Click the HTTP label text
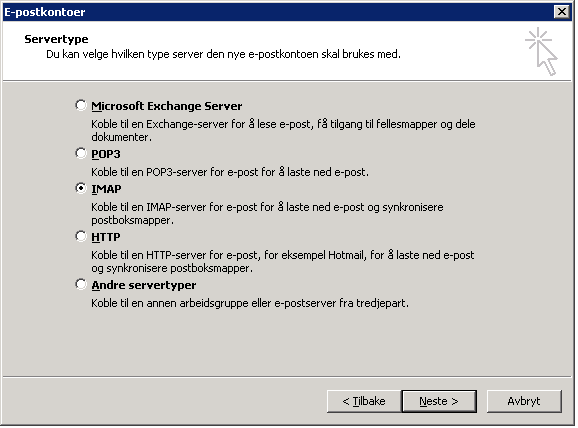This screenshot has height=428, width=578. pos(106,237)
